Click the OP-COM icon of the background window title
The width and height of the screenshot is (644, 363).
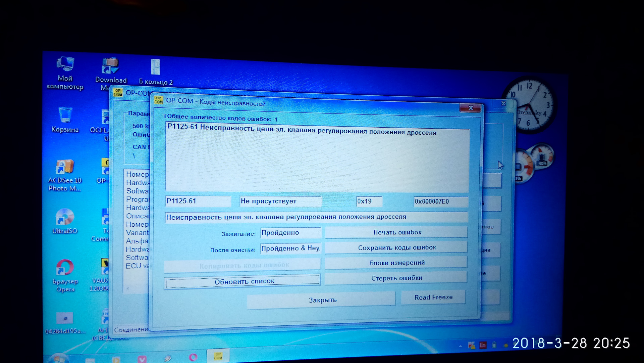click(118, 92)
